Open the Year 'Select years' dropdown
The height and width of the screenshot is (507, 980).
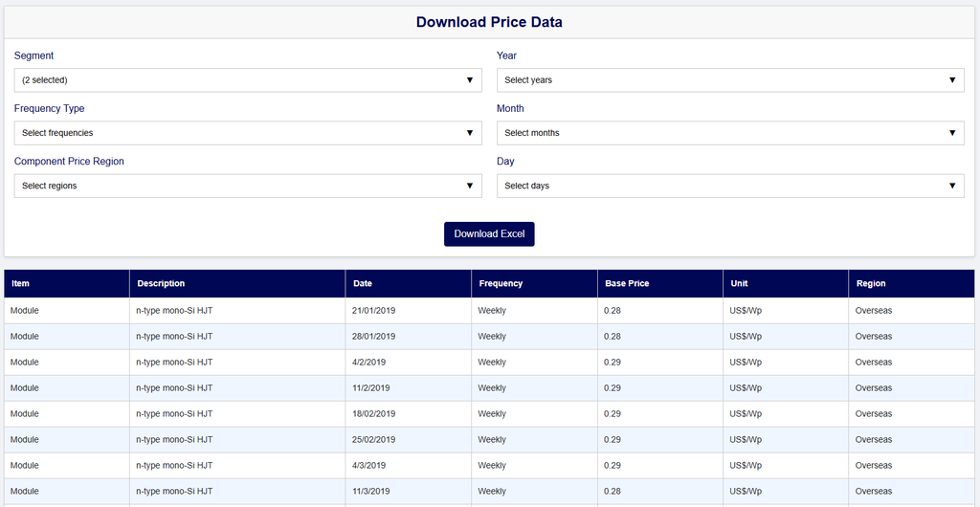[730, 80]
